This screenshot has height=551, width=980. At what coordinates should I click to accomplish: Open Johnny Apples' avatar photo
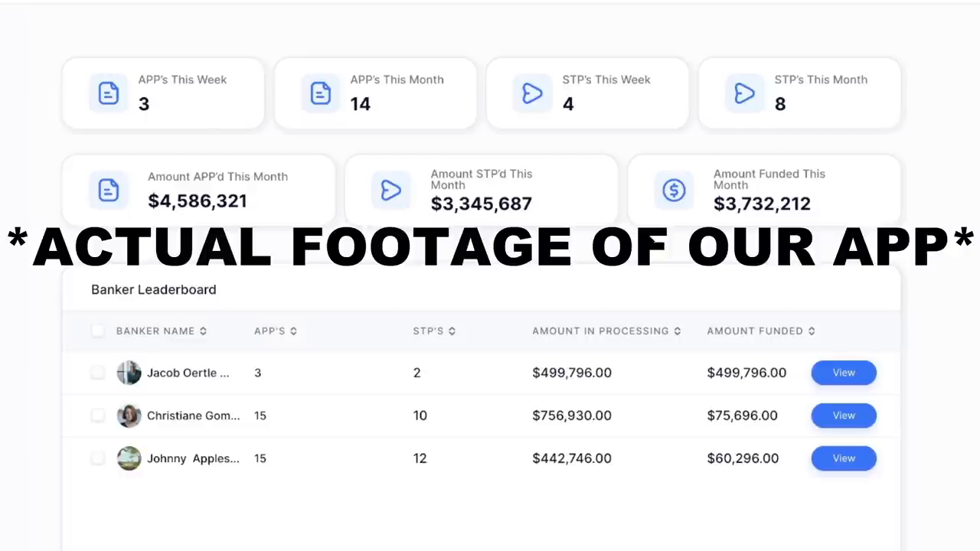click(x=129, y=458)
